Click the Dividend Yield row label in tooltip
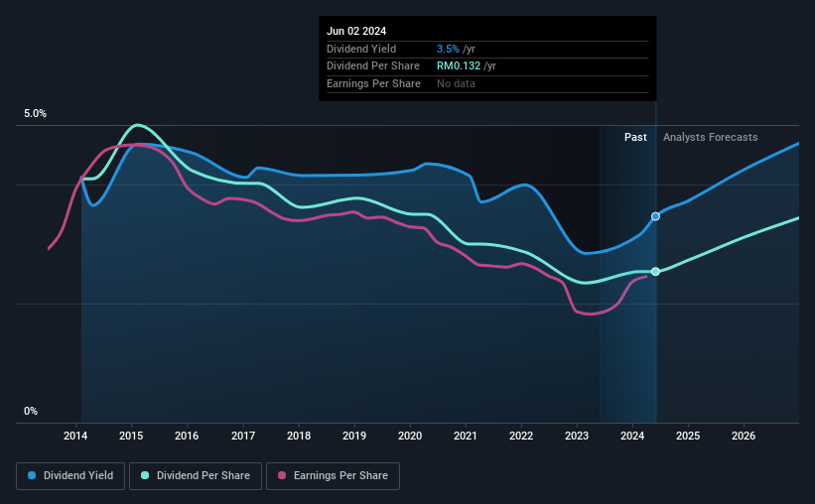 pos(361,49)
